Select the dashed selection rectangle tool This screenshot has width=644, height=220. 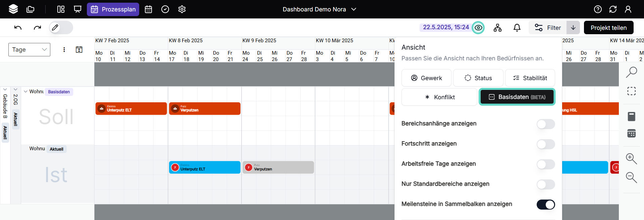631,91
